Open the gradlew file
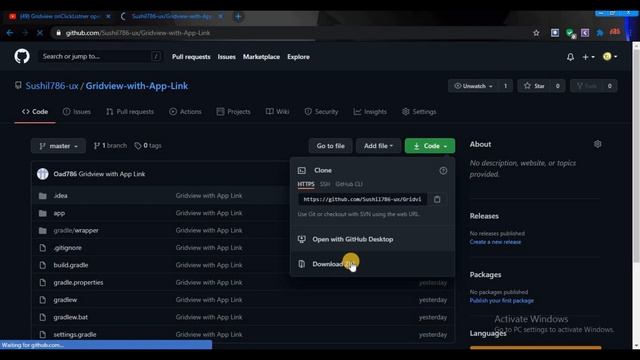The width and height of the screenshot is (640, 360). point(65,300)
